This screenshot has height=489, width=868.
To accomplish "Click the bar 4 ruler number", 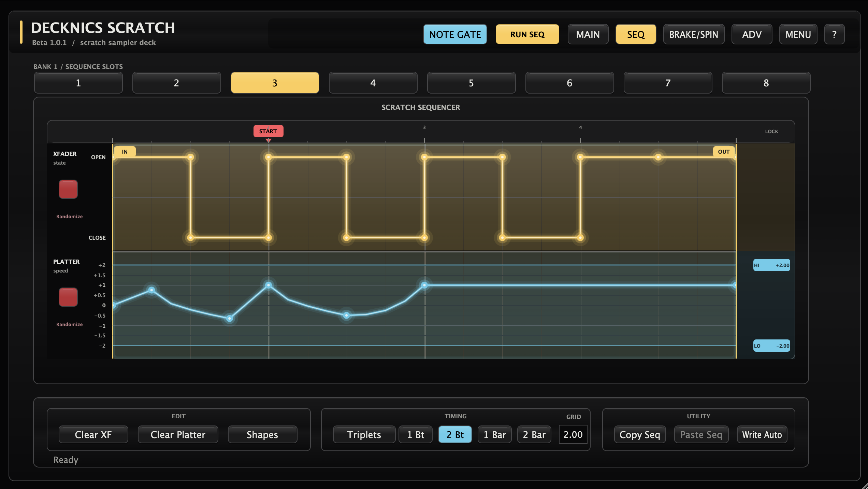I will [x=580, y=127].
